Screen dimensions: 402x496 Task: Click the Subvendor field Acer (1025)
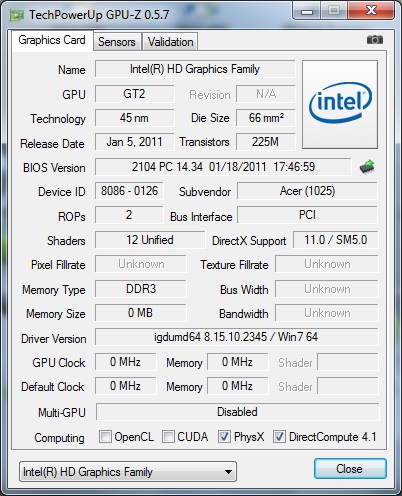point(307,191)
